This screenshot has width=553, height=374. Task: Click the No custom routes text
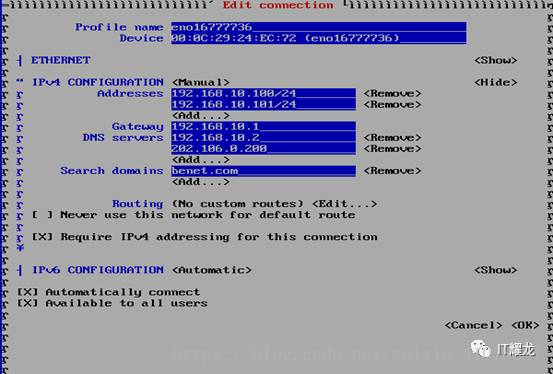point(237,204)
